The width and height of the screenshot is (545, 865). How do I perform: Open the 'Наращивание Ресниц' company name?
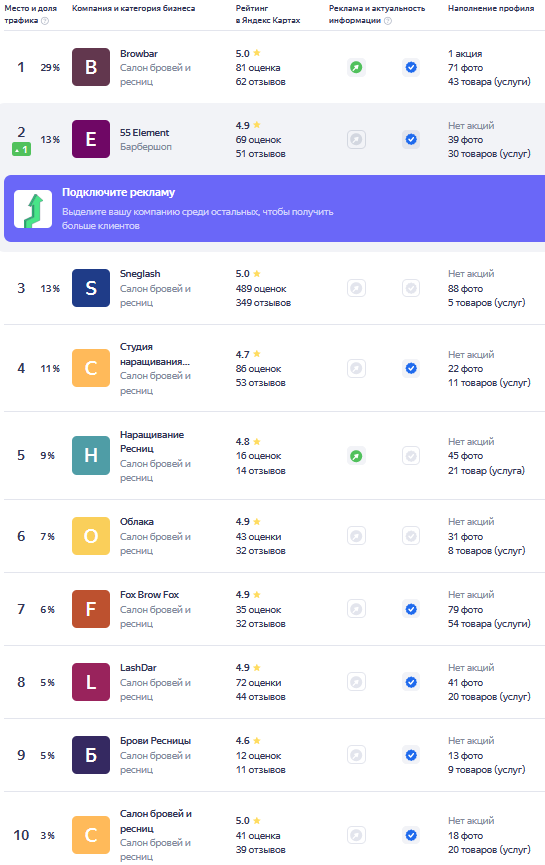click(x=152, y=441)
